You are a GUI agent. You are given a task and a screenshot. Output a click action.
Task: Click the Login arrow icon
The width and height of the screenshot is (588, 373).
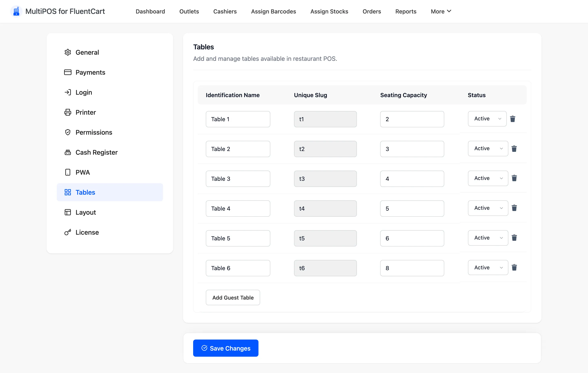68,92
